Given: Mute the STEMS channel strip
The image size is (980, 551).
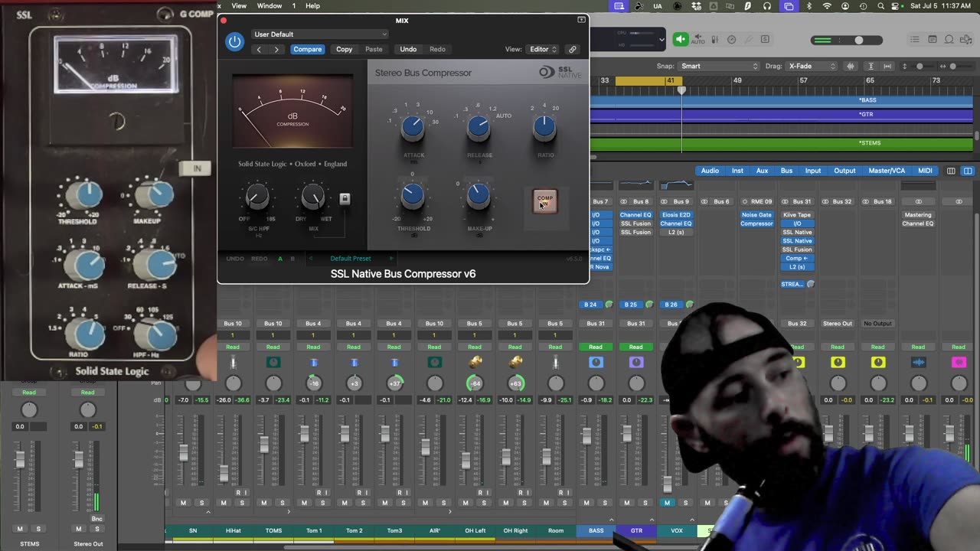Looking at the screenshot, I should pyautogui.click(x=20, y=529).
